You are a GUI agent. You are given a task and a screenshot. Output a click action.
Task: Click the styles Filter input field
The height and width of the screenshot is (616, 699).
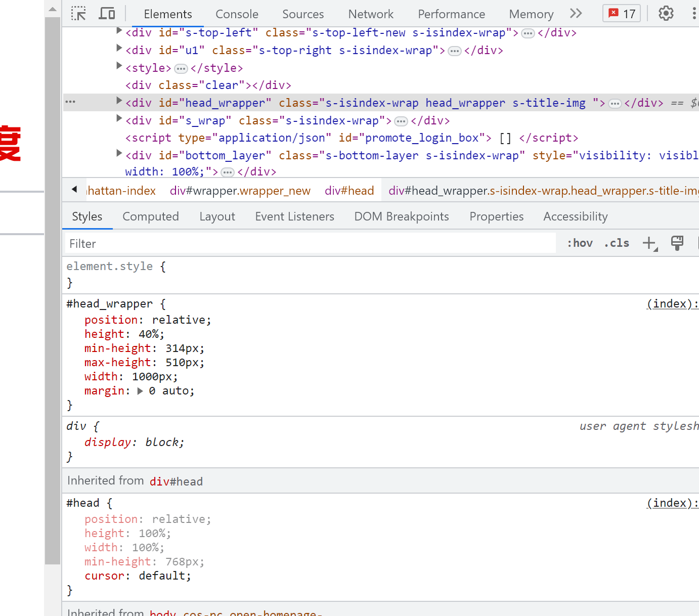pyautogui.click(x=310, y=243)
